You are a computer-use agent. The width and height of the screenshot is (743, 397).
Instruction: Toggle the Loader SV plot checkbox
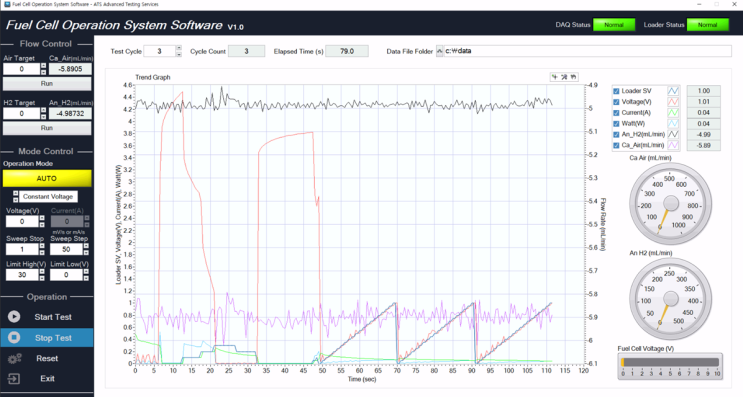(x=616, y=91)
